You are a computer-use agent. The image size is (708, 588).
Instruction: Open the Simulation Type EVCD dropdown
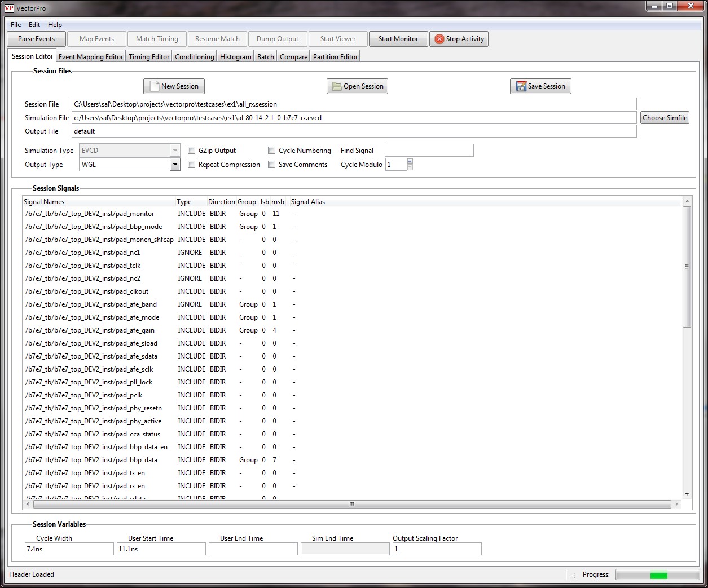(x=175, y=150)
